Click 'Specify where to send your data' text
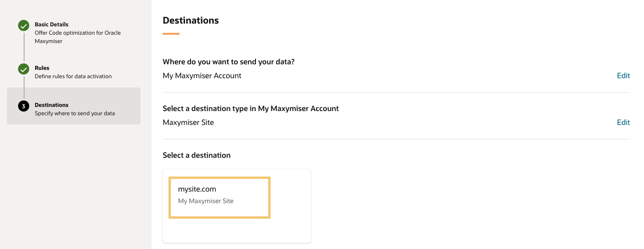 point(75,113)
